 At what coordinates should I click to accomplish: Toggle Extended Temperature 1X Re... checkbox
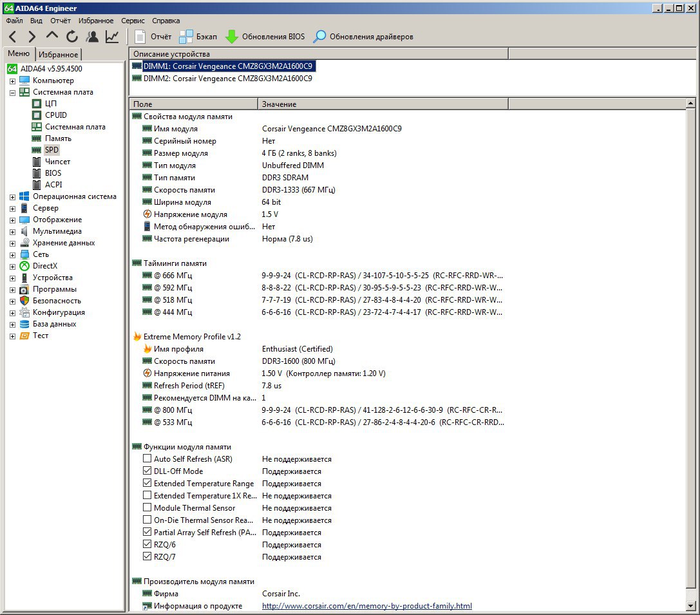tap(147, 495)
